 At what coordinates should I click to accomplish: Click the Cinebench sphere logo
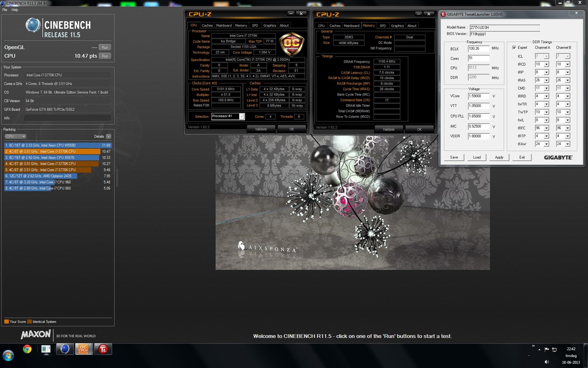click(33, 25)
